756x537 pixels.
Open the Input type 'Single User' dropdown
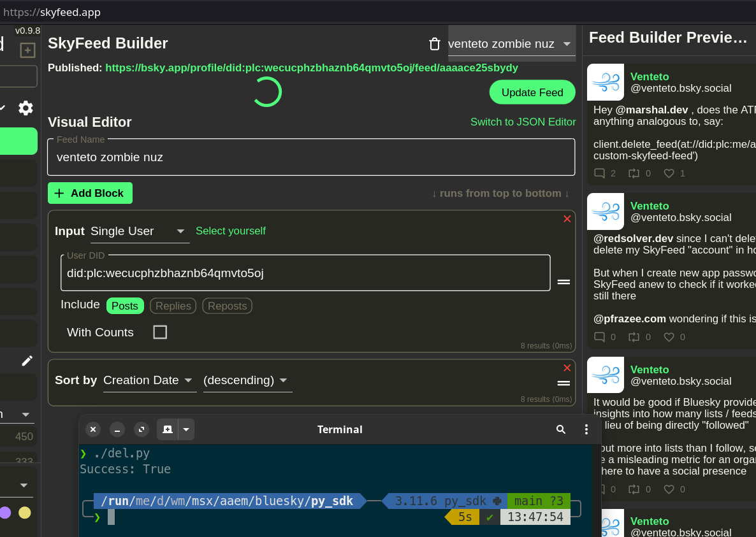[x=140, y=231]
